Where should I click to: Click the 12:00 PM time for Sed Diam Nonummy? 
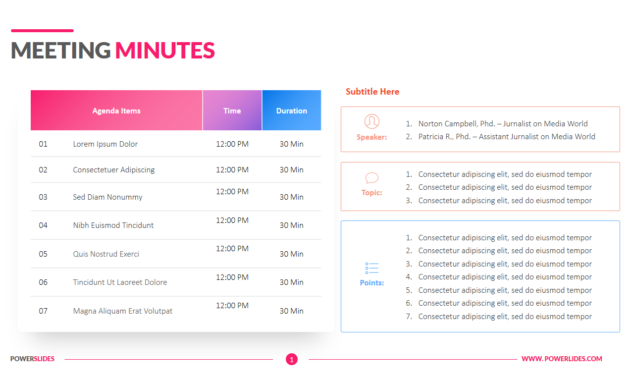232,192
